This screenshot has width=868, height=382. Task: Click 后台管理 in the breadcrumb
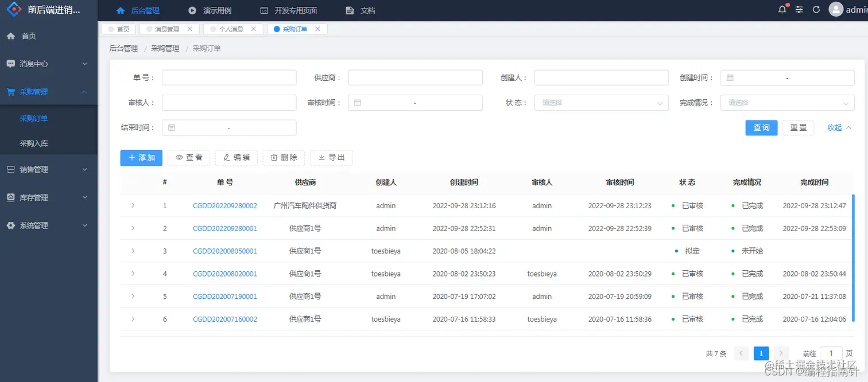click(x=123, y=48)
